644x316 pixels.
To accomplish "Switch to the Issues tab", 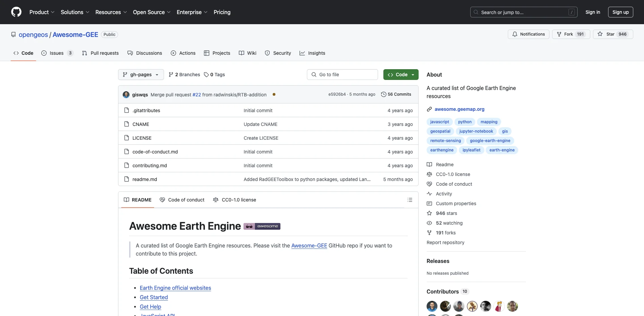I will [x=57, y=53].
